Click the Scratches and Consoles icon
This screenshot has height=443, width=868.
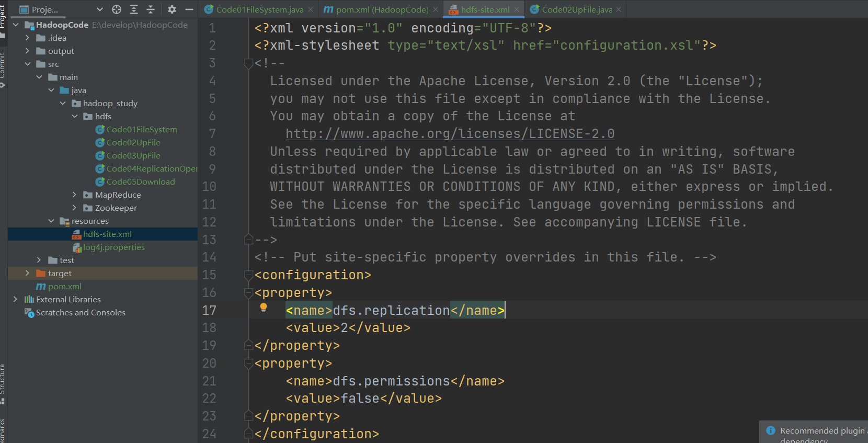pos(29,312)
